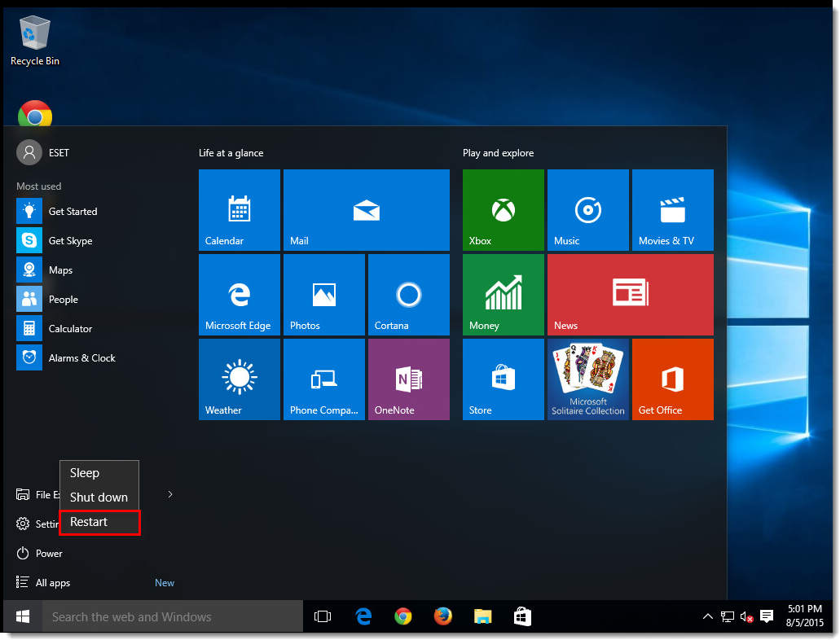840x640 pixels.
Task: Show hidden system tray icons
Action: (707, 617)
